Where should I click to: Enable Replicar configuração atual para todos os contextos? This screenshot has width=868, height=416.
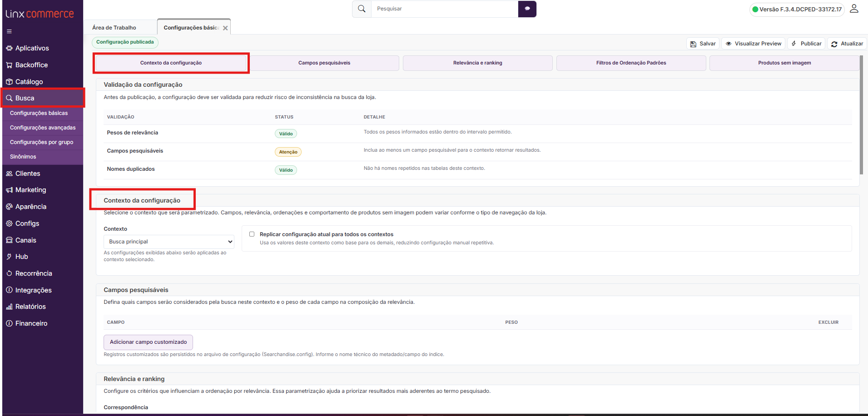pos(252,234)
